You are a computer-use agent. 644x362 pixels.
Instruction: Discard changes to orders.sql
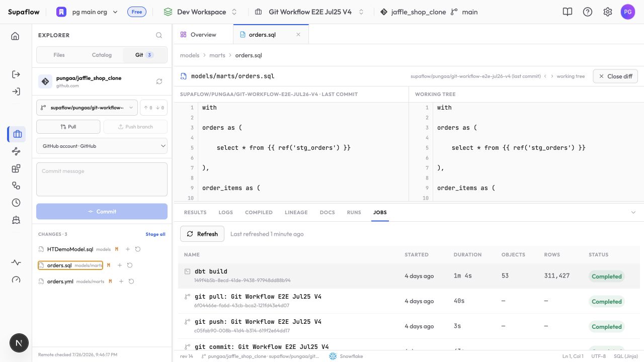click(x=130, y=265)
